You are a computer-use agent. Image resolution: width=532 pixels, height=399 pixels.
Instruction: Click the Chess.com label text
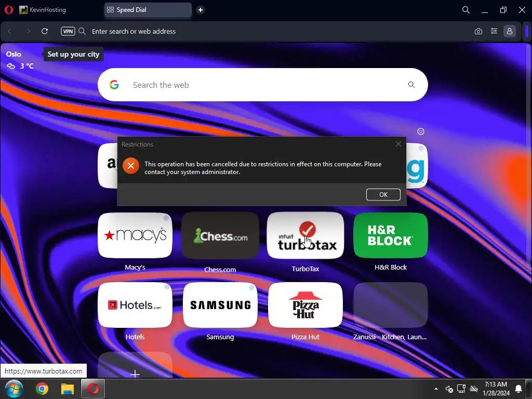point(220,270)
